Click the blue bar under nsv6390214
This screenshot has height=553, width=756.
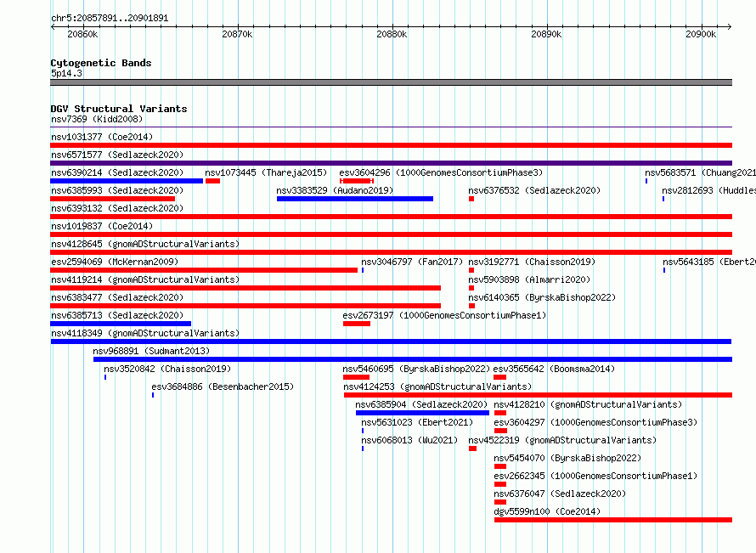click(127, 181)
